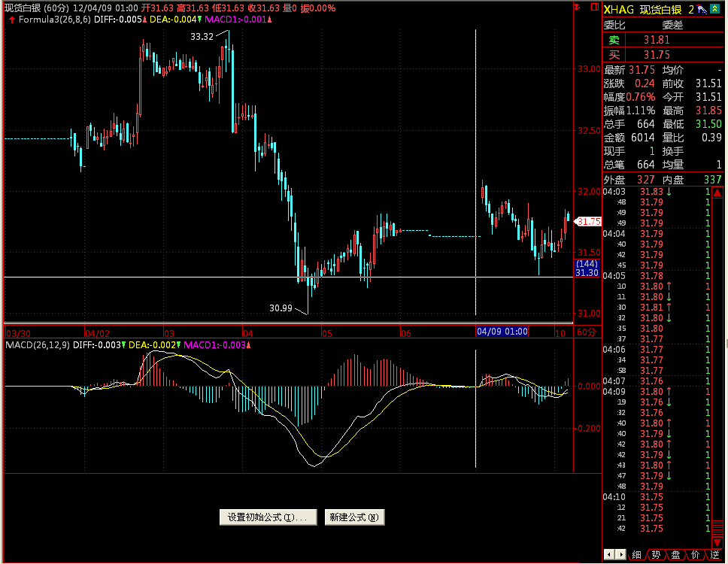Open the 逆 tab at bottom right
This screenshot has width=728, height=564.
click(x=714, y=555)
